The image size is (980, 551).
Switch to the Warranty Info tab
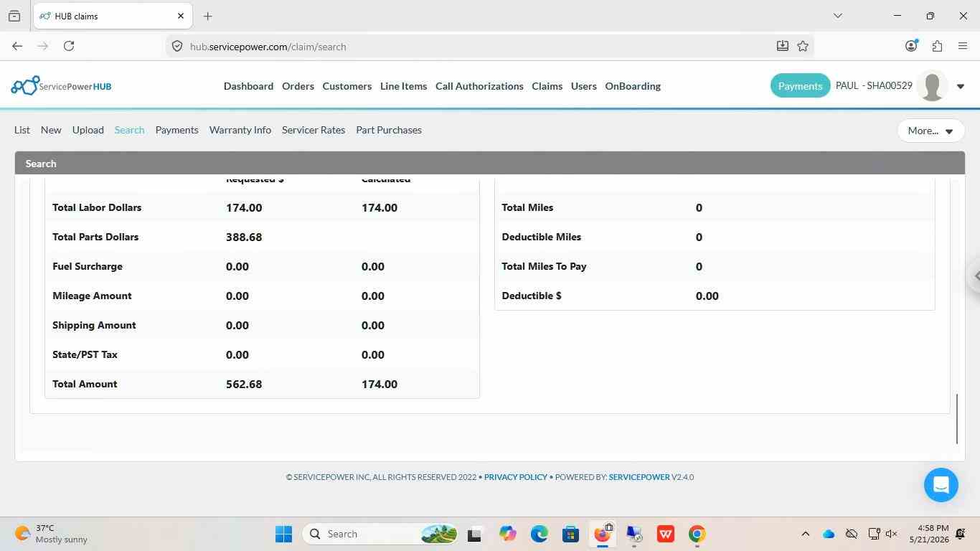(x=240, y=130)
